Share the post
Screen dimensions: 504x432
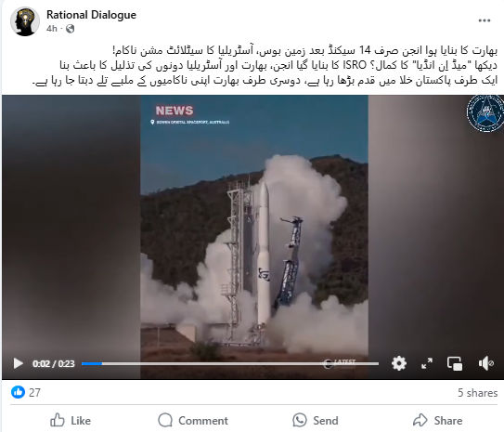click(x=438, y=421)
